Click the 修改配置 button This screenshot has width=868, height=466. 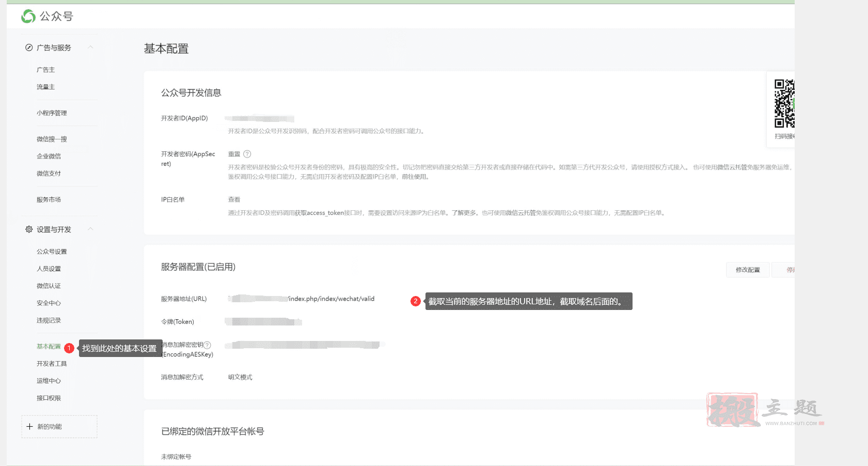click(x=748, y=270)
